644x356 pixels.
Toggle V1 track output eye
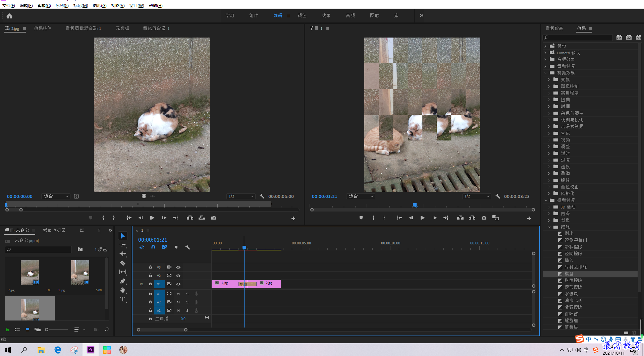click(178, 284)
